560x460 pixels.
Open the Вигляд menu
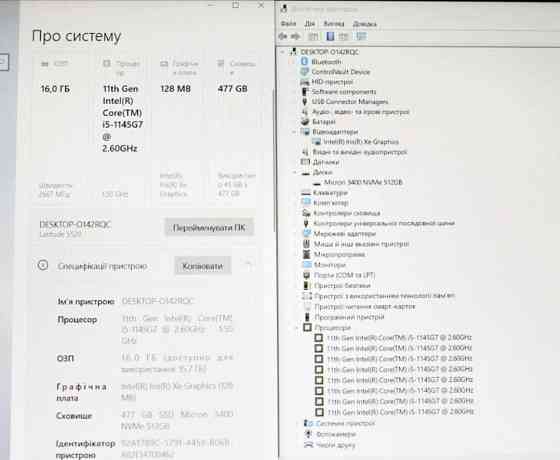(x=334, y=24)
